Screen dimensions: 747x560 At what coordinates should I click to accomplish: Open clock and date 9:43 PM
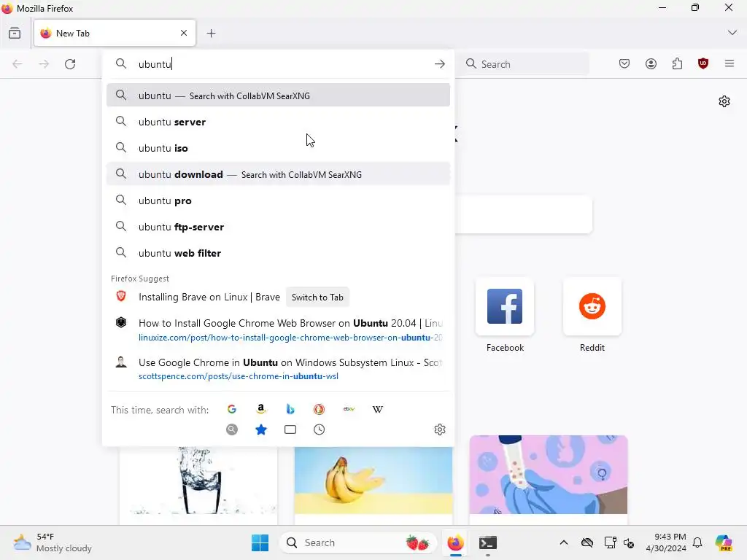pyautogui.click(x=666, y=542)
